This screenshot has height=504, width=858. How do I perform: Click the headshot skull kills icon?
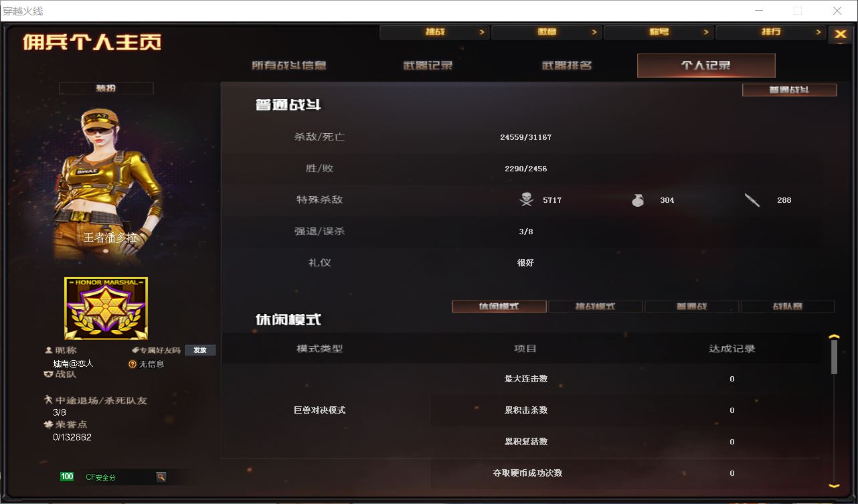click(x=527, y=199)
